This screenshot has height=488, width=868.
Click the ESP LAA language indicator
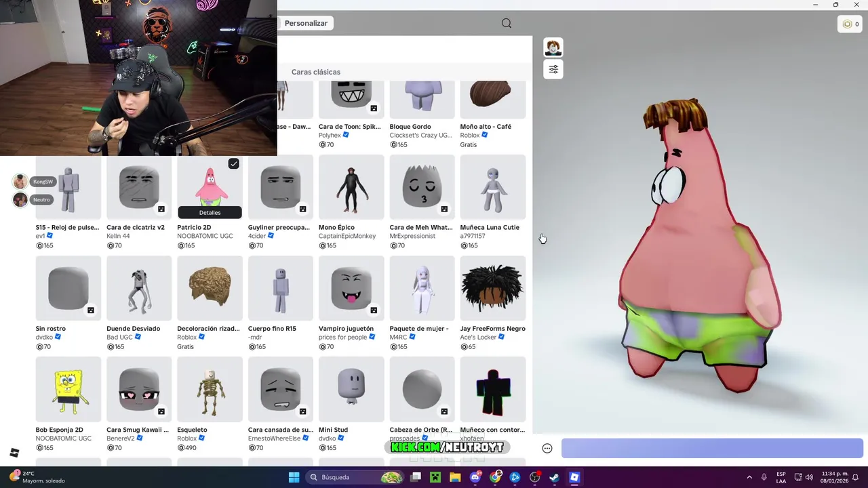pyautogui.click(x=781, y=477)
